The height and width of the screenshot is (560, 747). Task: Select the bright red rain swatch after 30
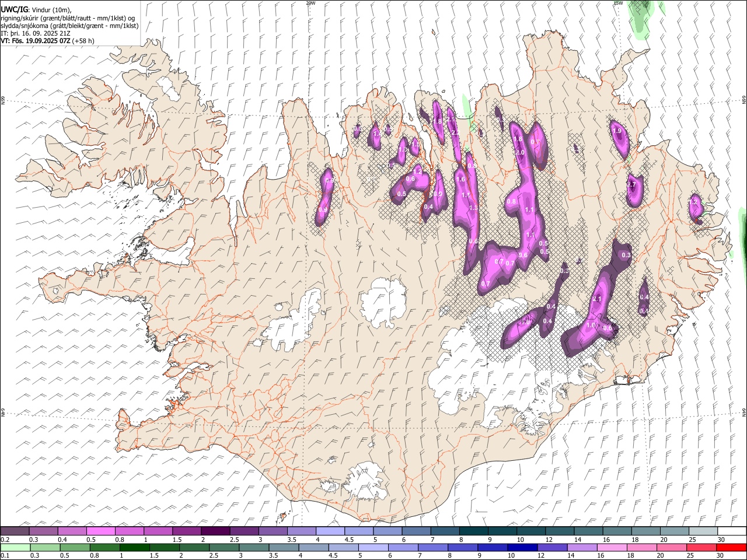pyautogui.click(x=732, y=547)
